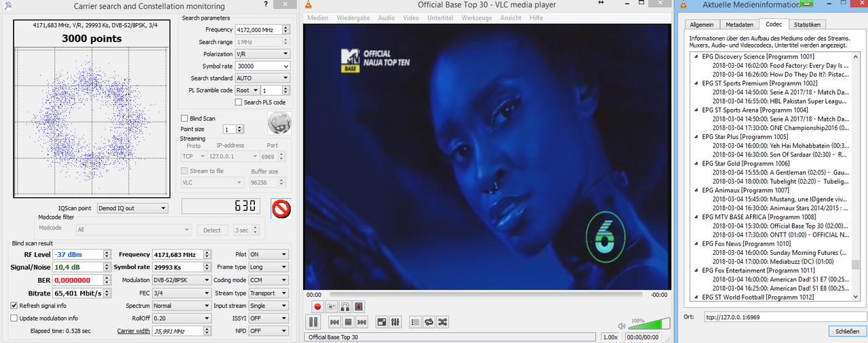Open the PL Scramble code Root dropdown
Screen dimensions: 868x343
point(247,90)
